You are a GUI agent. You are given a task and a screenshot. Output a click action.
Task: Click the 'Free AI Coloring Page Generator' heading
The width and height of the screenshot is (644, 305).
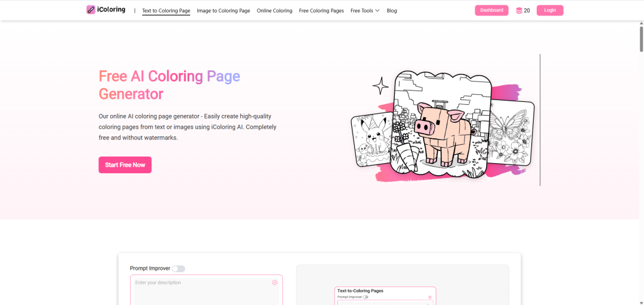pyautogui.click(x=169, y=85)
